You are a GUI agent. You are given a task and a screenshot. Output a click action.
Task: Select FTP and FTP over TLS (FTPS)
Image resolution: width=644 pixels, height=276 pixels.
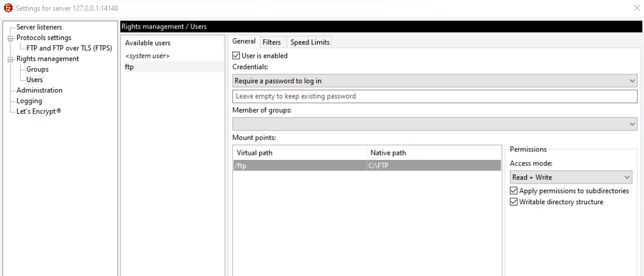tap(65, 48)
